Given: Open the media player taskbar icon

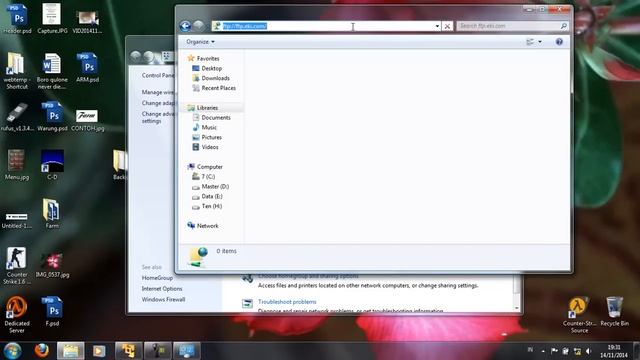Looking at the screenshot, I should click(99, 351).
